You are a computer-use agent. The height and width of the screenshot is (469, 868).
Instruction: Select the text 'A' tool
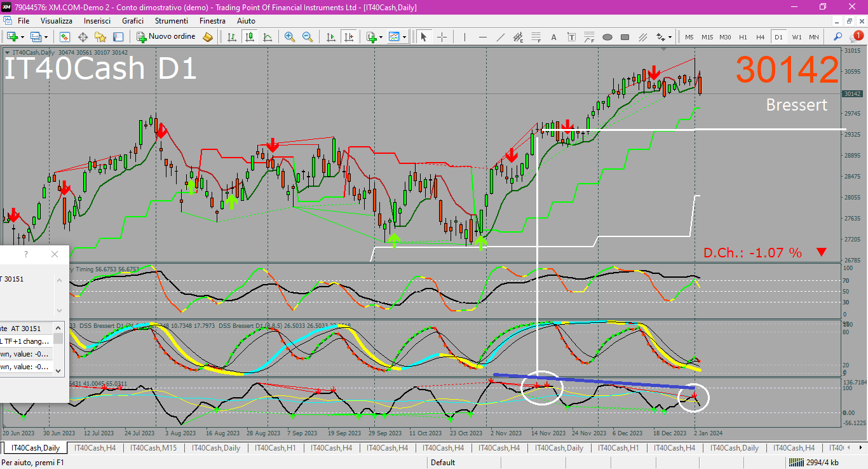(554, 37)
